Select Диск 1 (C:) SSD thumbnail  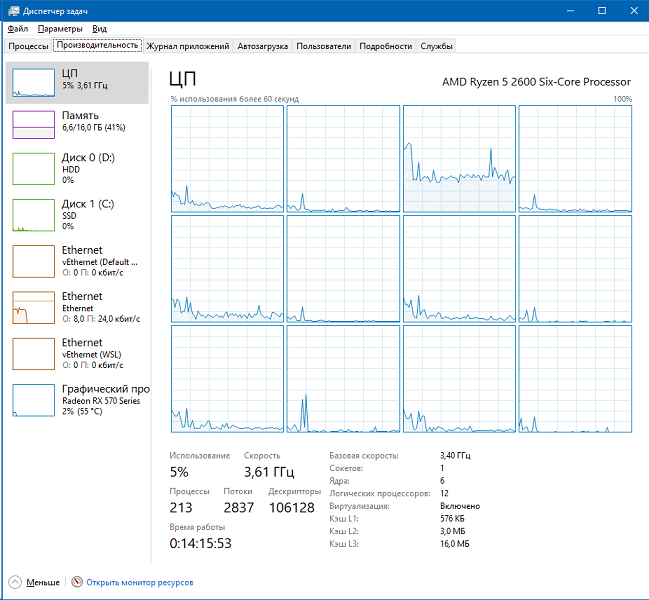coord(34,215)
